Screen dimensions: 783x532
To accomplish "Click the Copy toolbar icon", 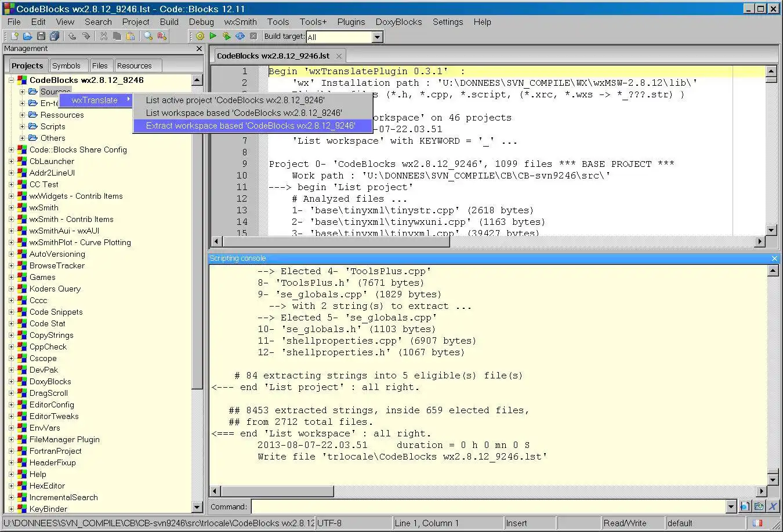I will point(117,36).
